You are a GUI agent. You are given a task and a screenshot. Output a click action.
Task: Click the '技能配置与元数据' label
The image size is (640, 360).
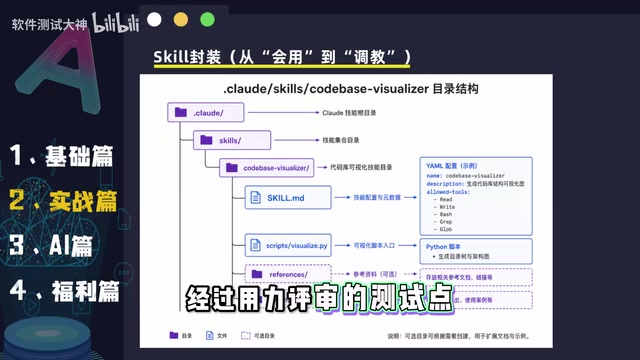click(x=377, y=197)
